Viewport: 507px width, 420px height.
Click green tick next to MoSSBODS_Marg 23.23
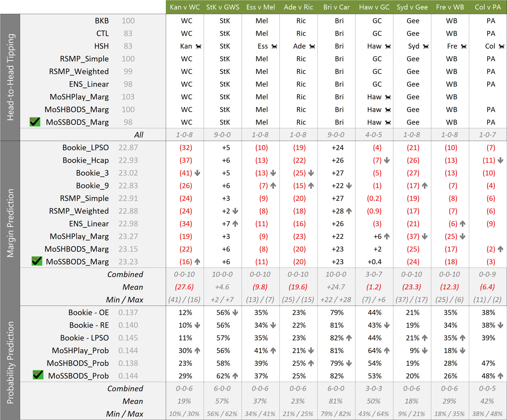point(37,261)
